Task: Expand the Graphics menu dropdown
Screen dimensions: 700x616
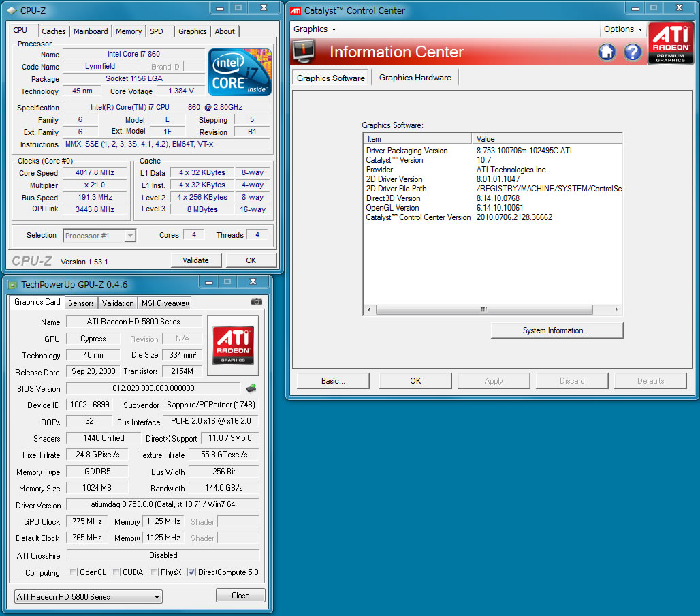Action: pos(315,29)
